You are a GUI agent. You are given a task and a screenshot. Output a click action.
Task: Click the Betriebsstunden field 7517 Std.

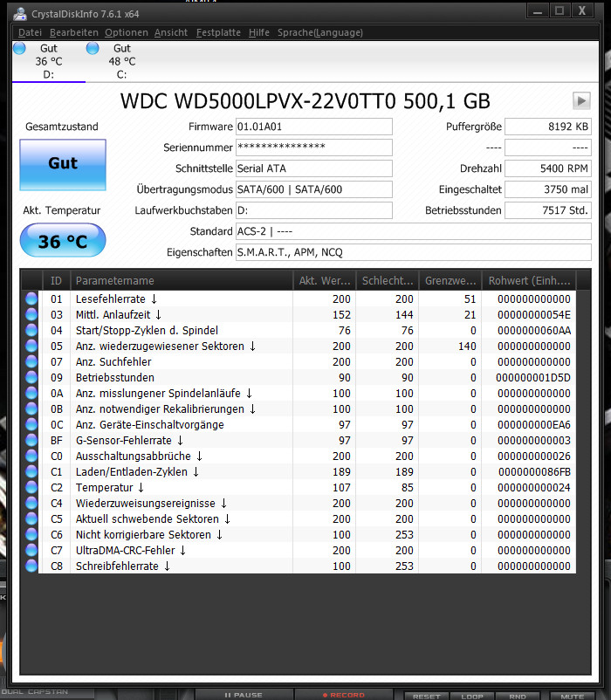point(548,210)
